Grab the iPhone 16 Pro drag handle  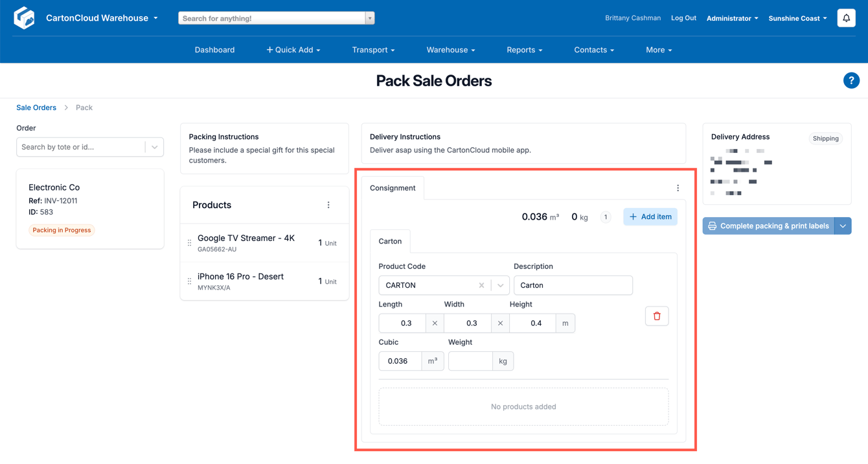pyautogui.click(x=190, y=281)
